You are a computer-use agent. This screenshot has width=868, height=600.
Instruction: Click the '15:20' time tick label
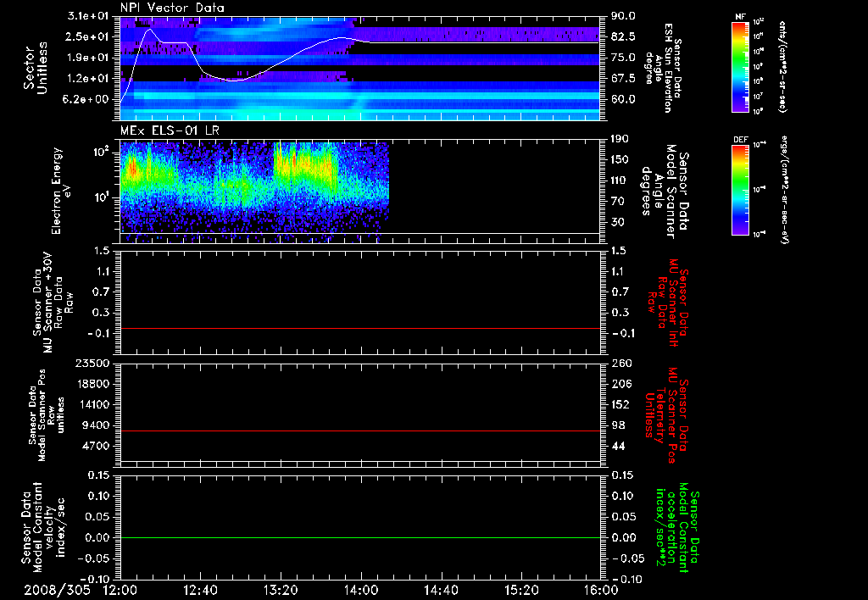(x=521, y=590)
